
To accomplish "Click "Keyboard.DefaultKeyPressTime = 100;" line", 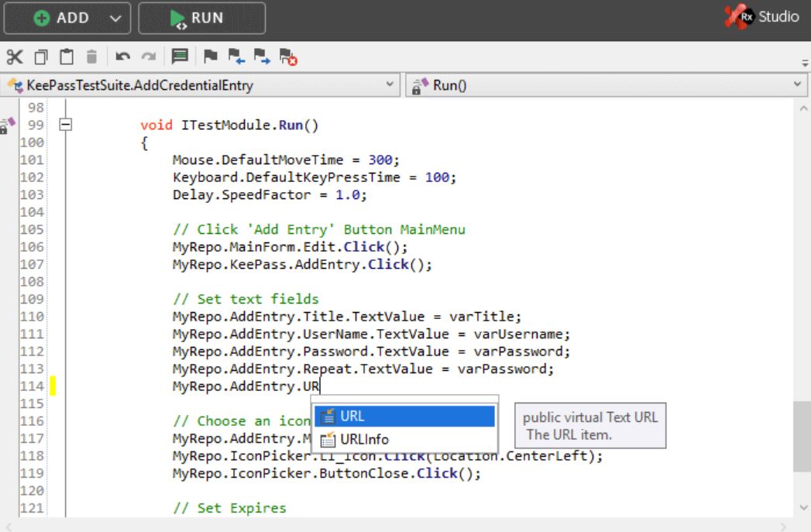I will pos(314,177).
